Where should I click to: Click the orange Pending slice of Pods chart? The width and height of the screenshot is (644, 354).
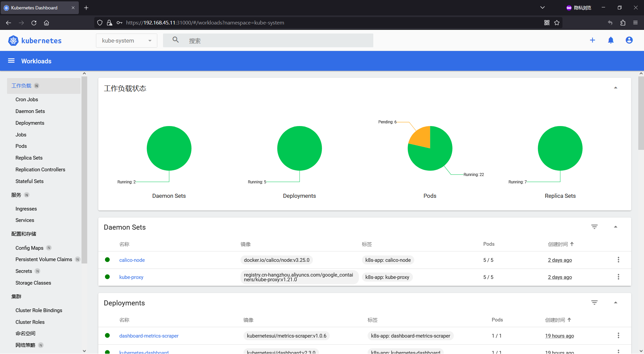pyautogui.click(x=421, y=137)
